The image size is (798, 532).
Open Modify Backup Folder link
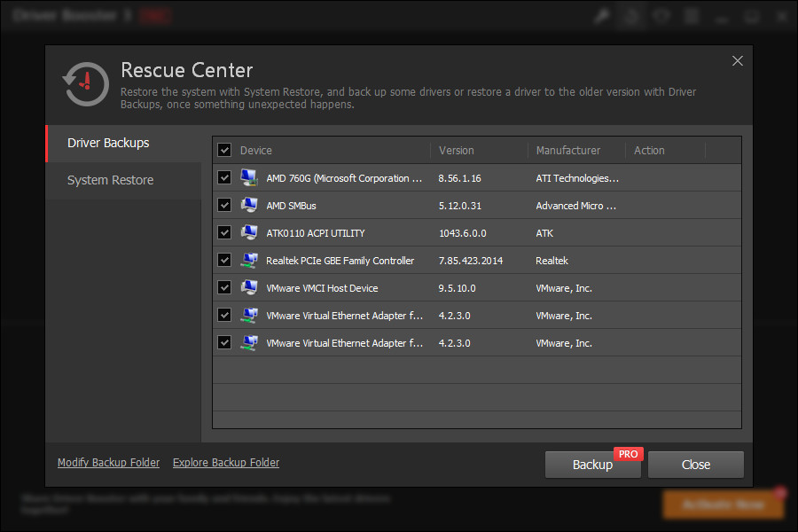coord(108,462)
